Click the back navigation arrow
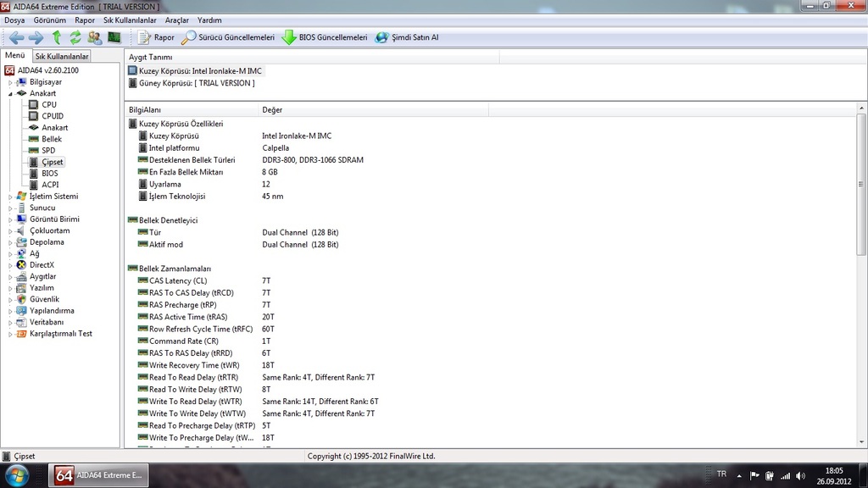 (16, 37)
